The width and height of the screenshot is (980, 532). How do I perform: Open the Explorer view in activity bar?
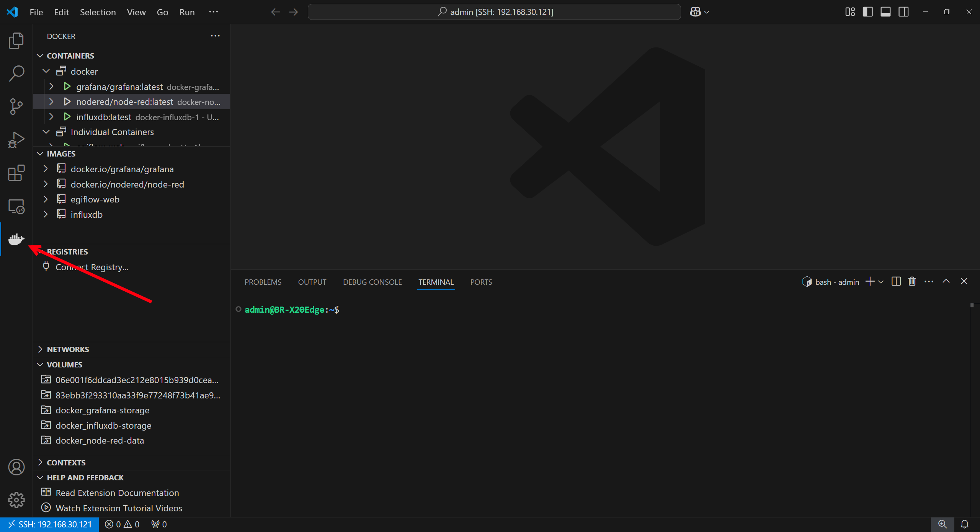tap(16, 41)
